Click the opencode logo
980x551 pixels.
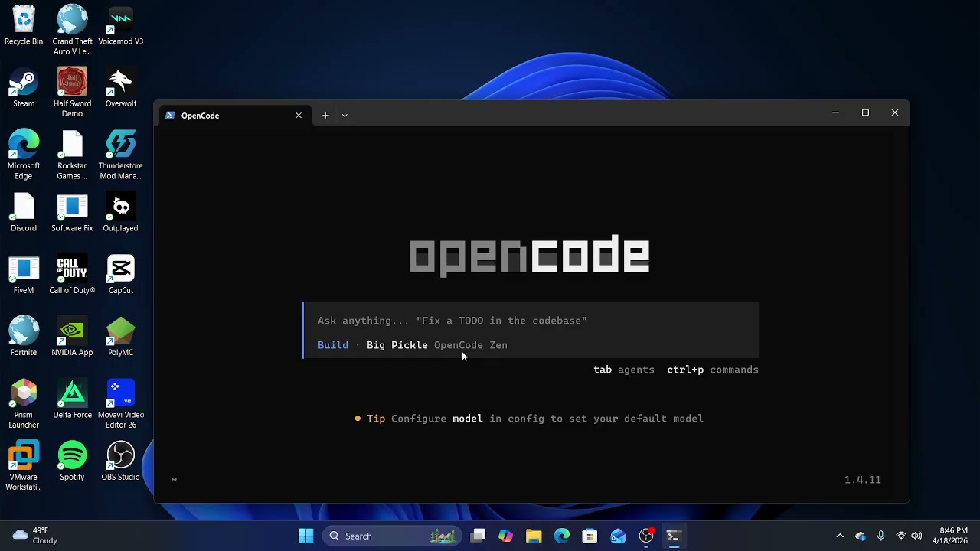tap(530, 256)
